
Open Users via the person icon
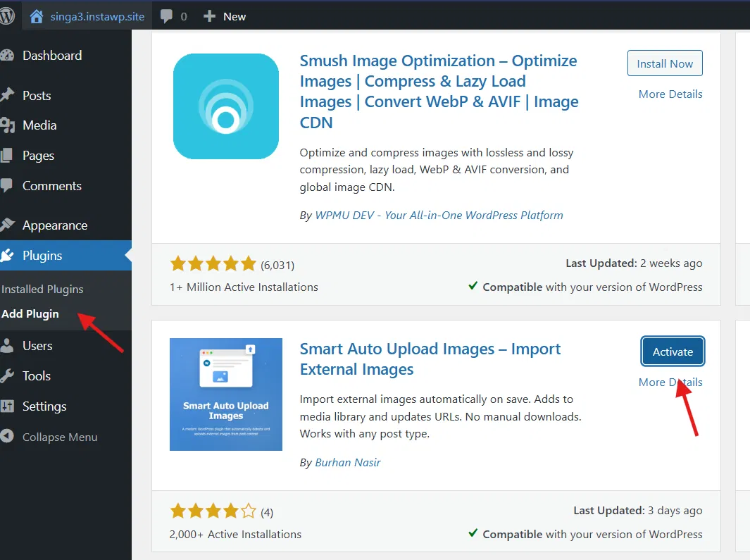(8, 345)
